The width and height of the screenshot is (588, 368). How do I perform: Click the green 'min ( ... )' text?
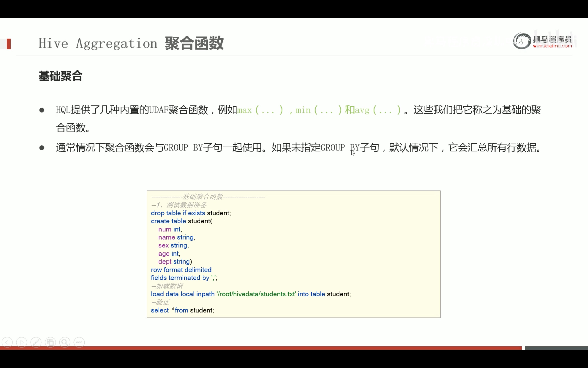pos(319,110)
